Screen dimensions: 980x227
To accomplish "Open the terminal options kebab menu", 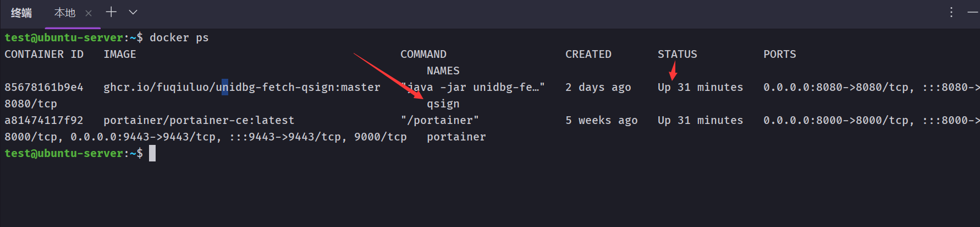I will (x=951, y=12).
